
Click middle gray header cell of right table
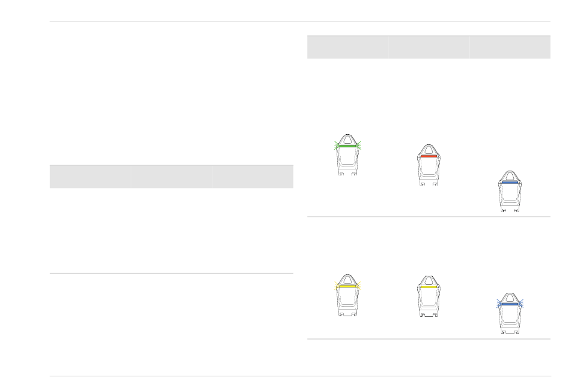pyautogui.click(x=429, y=47)
